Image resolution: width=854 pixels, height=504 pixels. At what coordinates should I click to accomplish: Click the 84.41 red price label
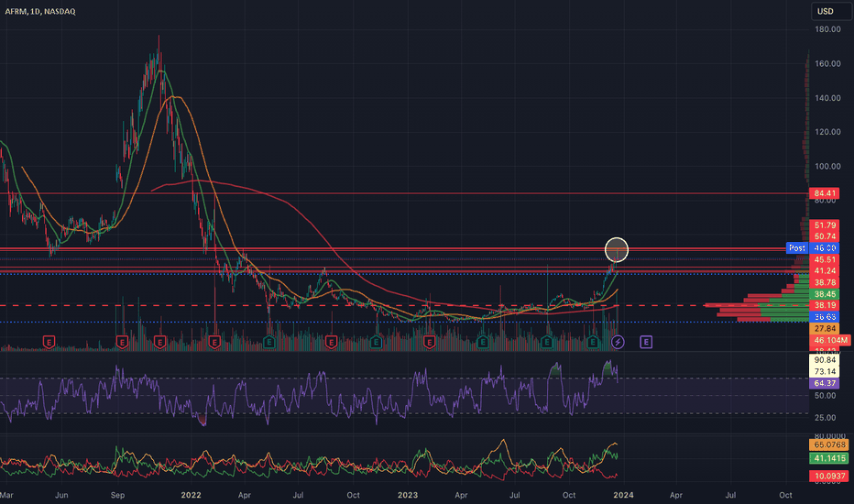tap(825, 193)
